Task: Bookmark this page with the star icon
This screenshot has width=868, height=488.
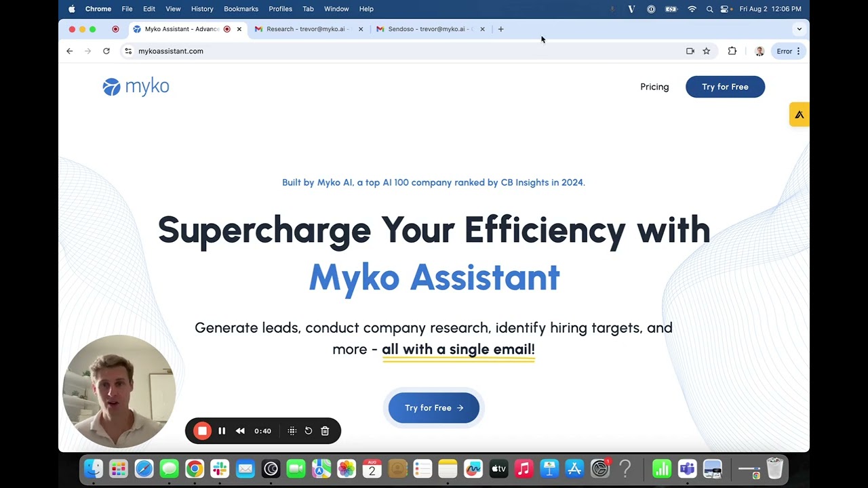Action: click(707, 51)
